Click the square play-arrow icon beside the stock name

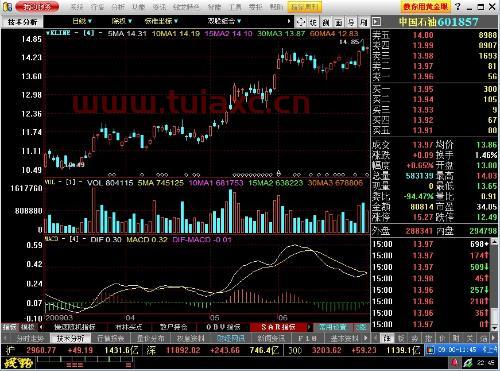pyautogui.click(x=377, y=22)
